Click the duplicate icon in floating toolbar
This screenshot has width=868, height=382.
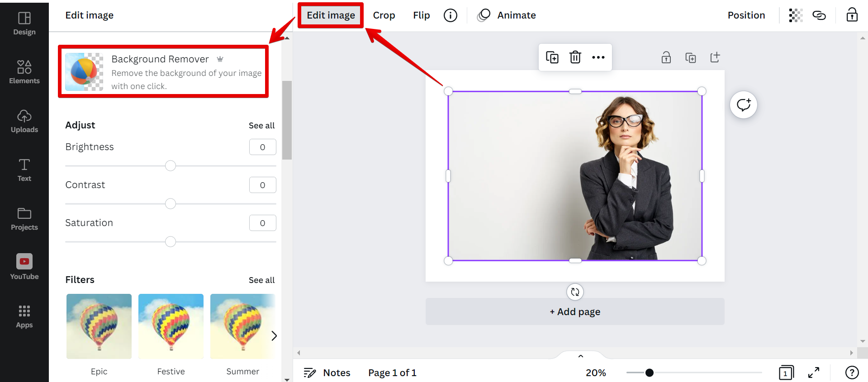pyautogui.click(x=552, y=57)
